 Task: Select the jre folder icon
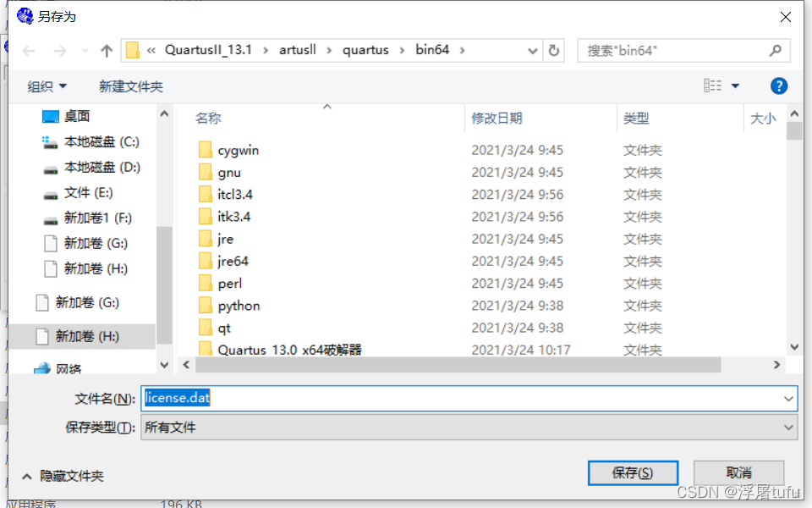tap(205, 239)
